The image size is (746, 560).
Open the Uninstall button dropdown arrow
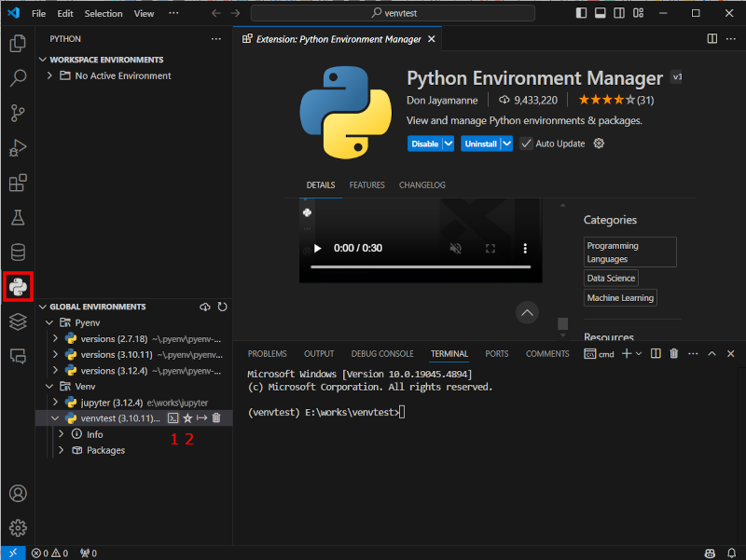pyautogui.click(x=507, y=143)
